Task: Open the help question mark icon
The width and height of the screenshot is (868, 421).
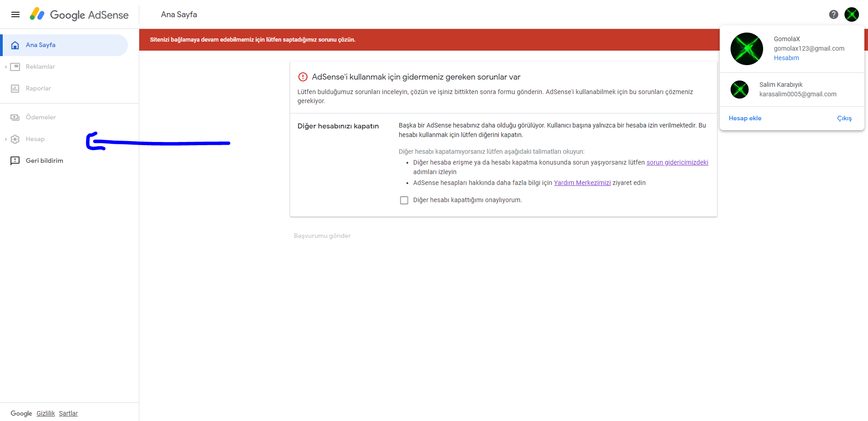Action: 834,14
